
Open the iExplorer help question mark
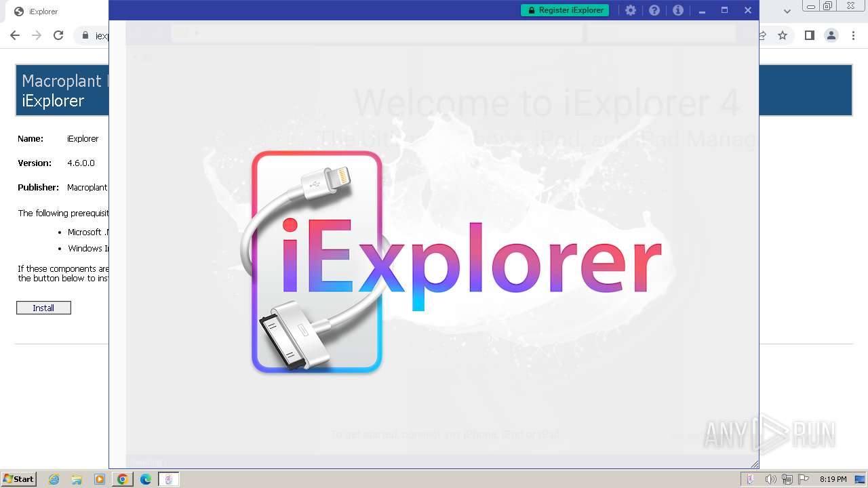point(654,10)
